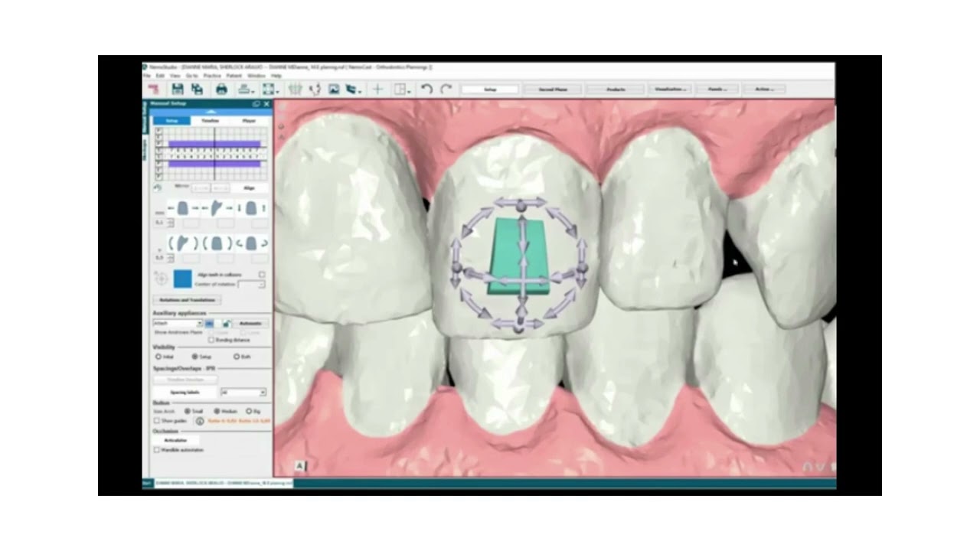
Task: Open the File menu
Action: coord(148,76)
